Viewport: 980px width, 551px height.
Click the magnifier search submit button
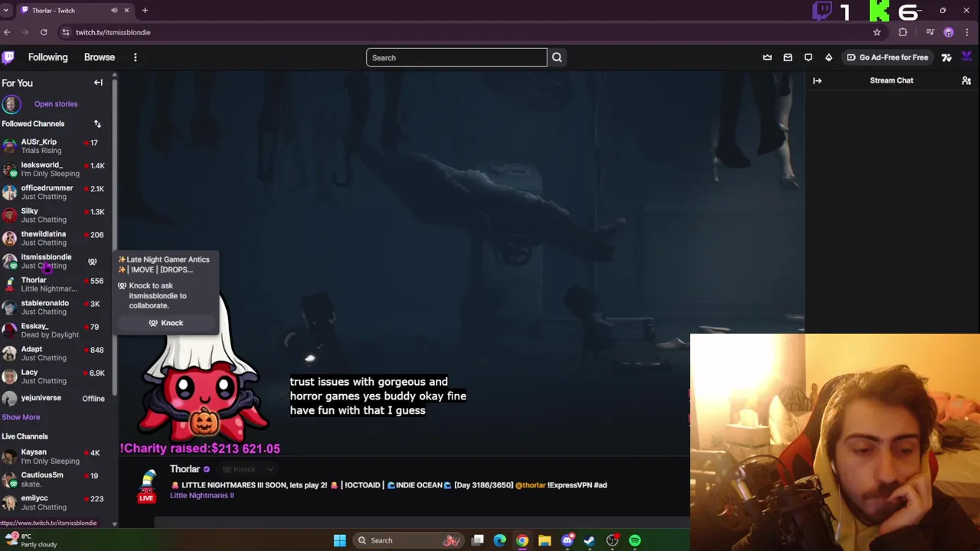(x=557, y=57)
